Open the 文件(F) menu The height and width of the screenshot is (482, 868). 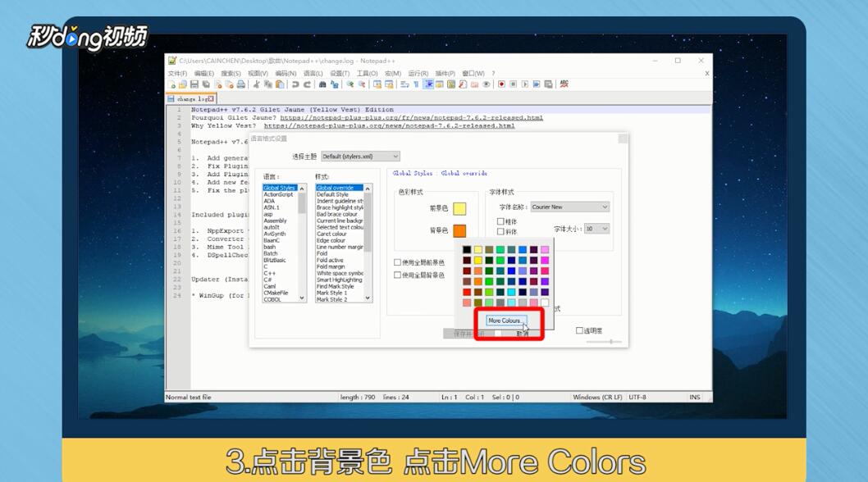pyautogui.click(x=177, y=73)
